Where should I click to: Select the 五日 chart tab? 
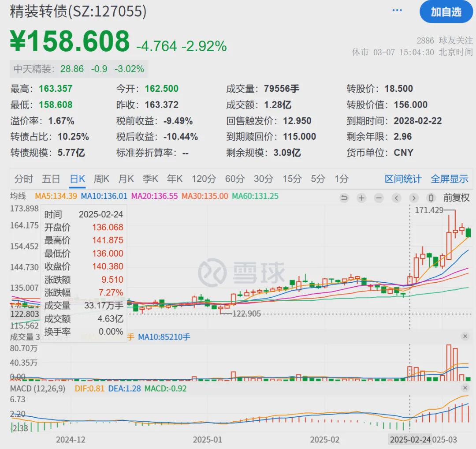pos(51,179)
